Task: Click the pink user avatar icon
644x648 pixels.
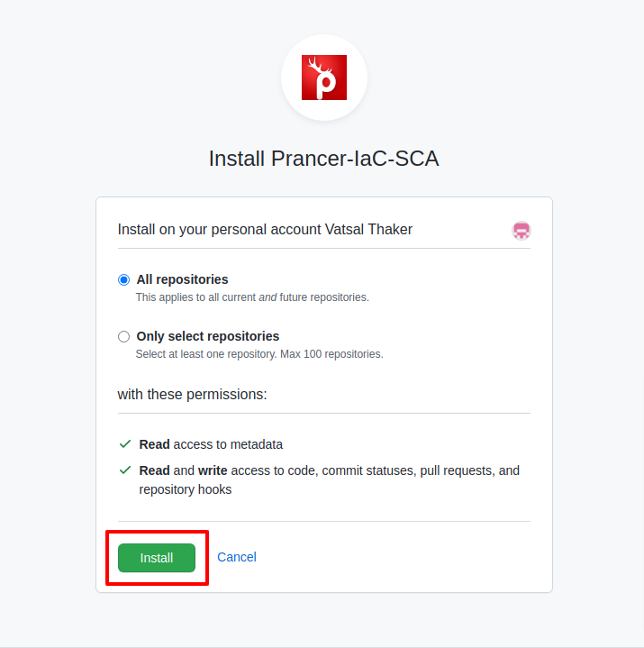Action: tap(522, 231)
